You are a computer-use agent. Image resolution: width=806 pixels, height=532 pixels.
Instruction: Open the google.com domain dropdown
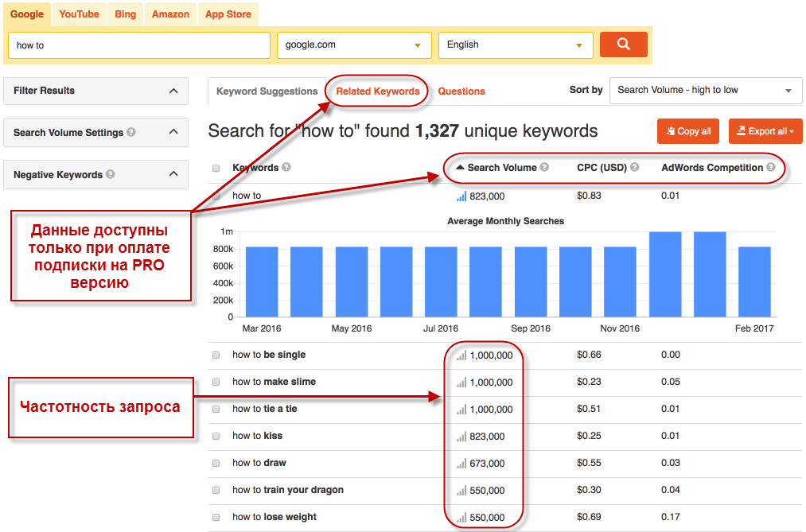click(x=354, y=45)
